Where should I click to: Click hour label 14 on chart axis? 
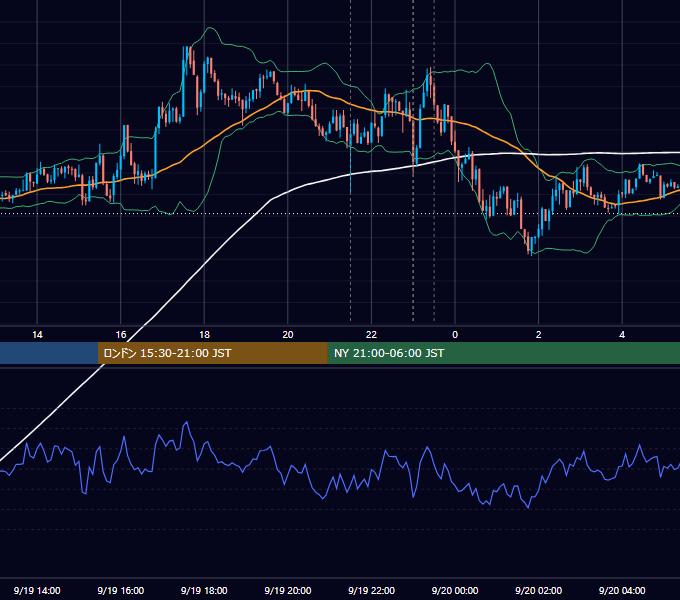(37, 335)
